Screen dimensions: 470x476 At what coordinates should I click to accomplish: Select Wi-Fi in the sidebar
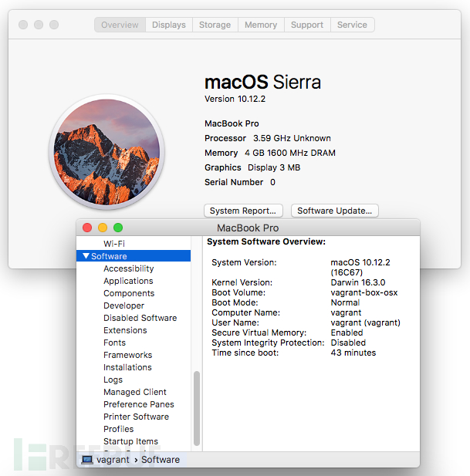click(114, 244)
